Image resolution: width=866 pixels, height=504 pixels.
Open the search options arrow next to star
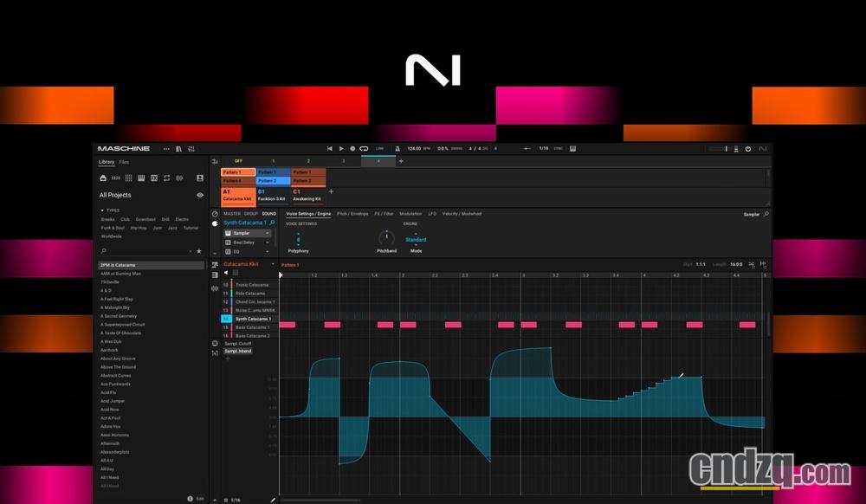[191, 251]
